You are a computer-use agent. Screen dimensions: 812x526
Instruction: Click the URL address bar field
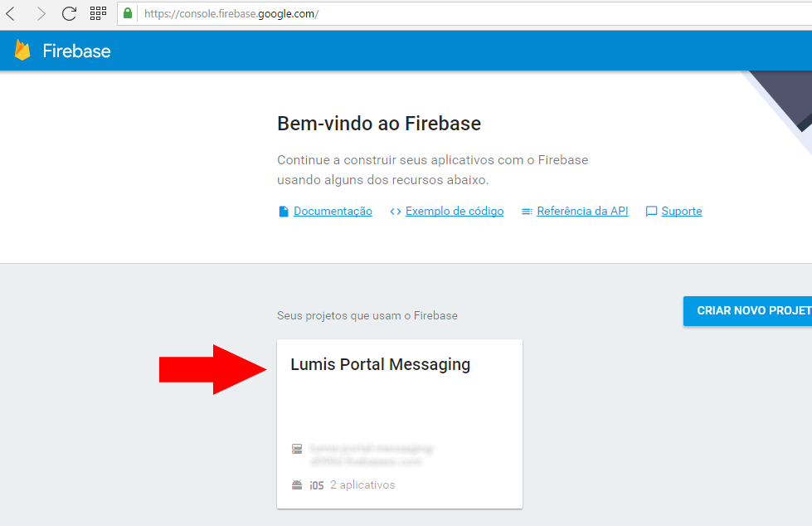pos(466,13)
